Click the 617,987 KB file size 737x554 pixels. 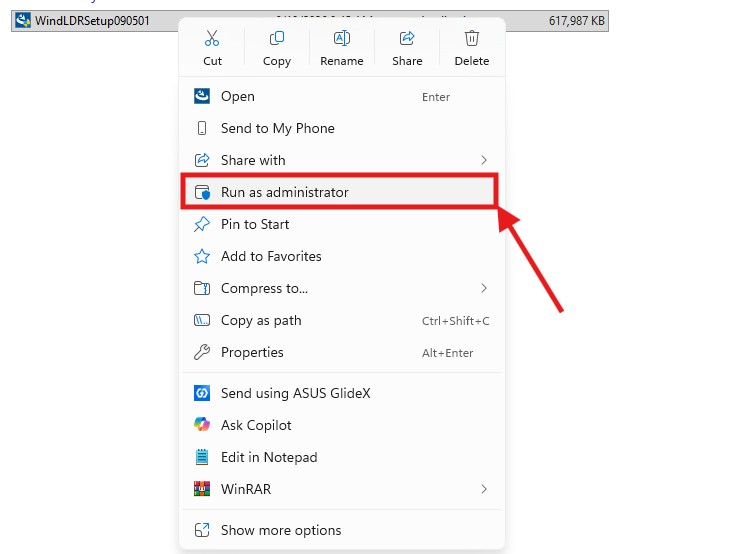[x=577, y=21]
